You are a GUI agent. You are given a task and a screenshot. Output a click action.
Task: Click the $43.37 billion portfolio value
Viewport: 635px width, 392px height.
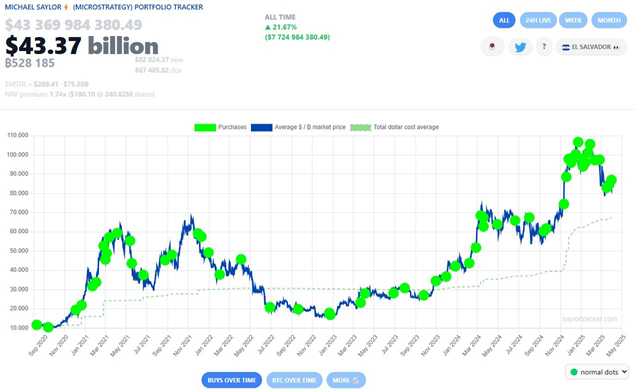(82, 45)
